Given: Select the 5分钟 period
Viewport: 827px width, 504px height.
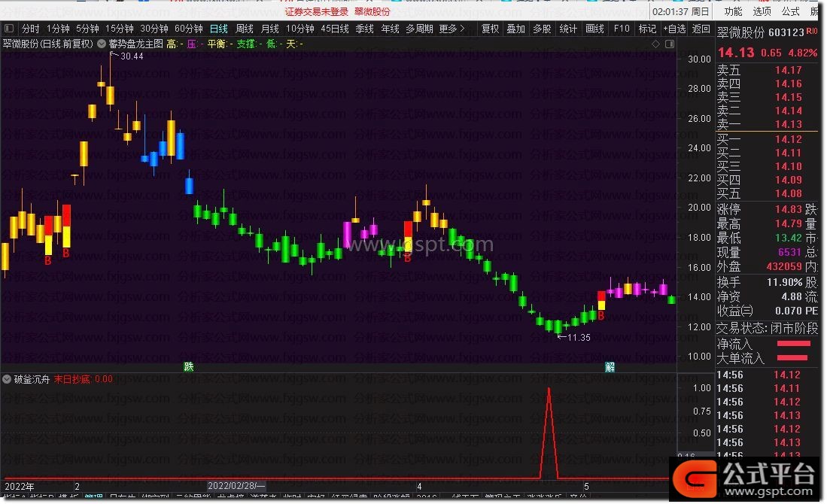Looking at the screenshot, I should [x=87, y=29].
